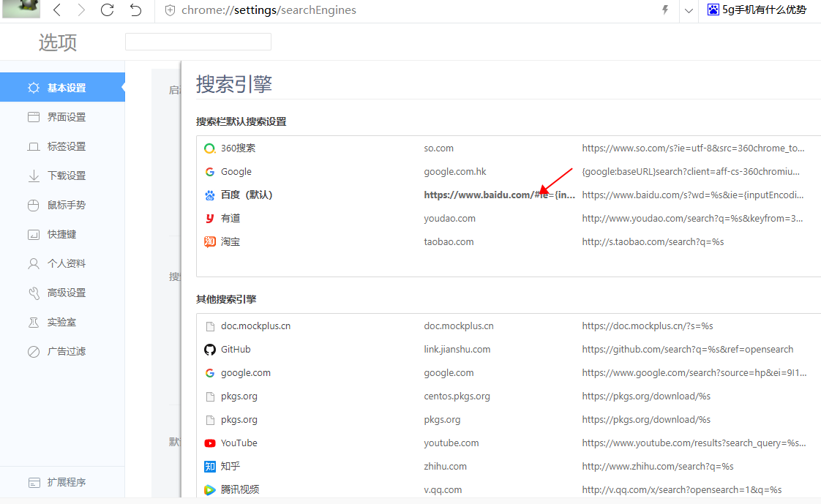Click the wrench icon beside 高级设置
Screen dimensions: 821x504
(x=34, y=293)
